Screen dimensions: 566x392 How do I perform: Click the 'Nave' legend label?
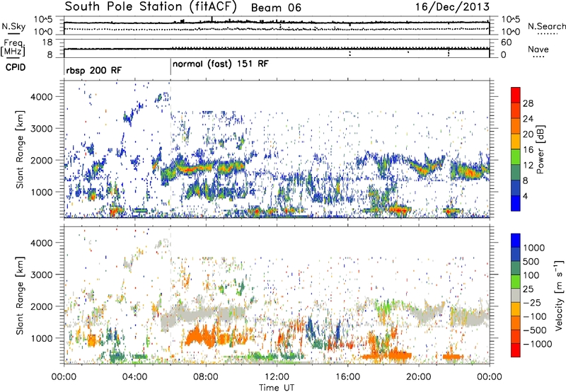pyautogui.click(x=538, y=50)
